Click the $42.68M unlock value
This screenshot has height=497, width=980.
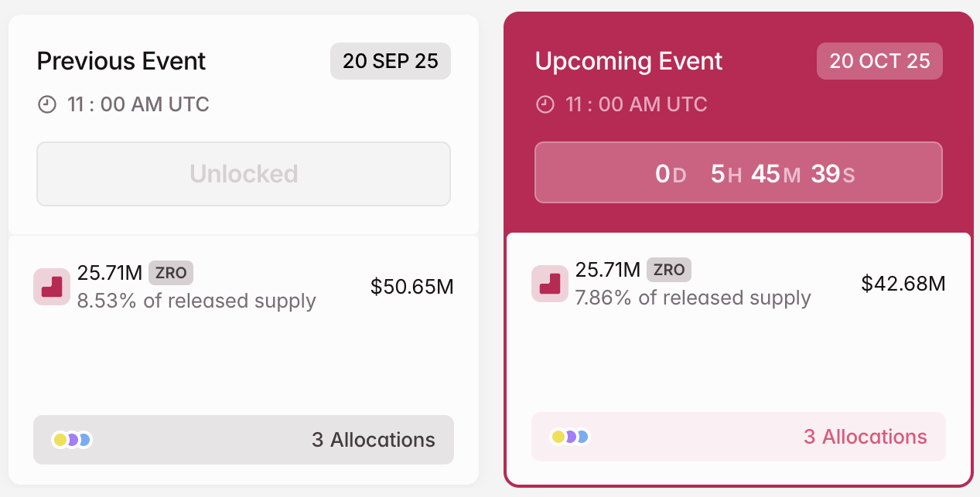(904, 284)
